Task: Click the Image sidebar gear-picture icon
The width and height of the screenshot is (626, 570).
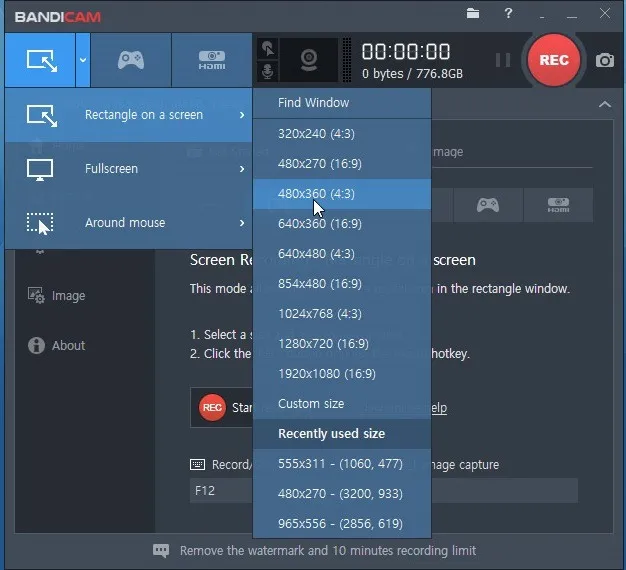Action: coord(36,295)
